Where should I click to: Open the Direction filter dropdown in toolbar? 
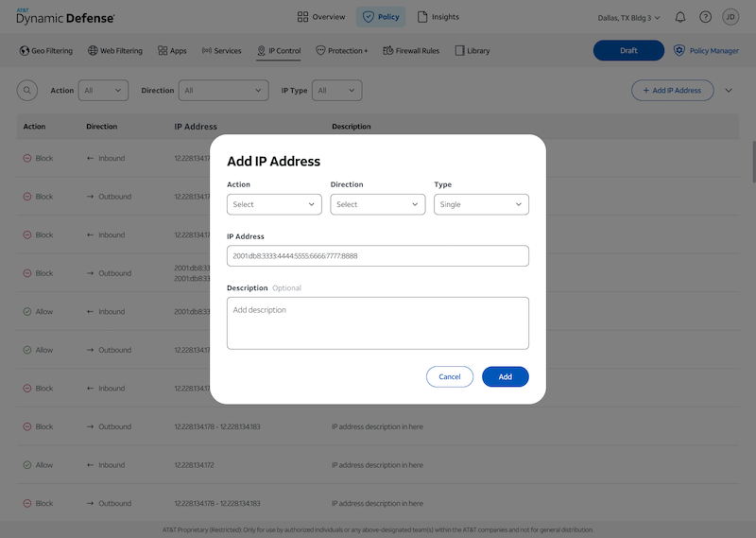pos(223,90)
